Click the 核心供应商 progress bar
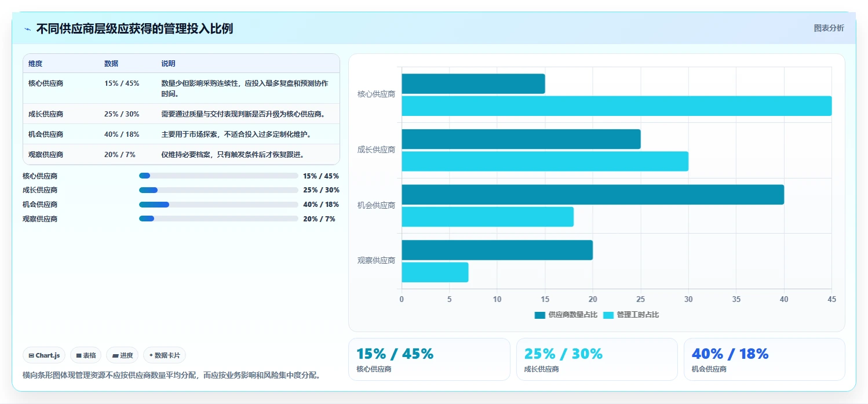 (x=218, y=176)
